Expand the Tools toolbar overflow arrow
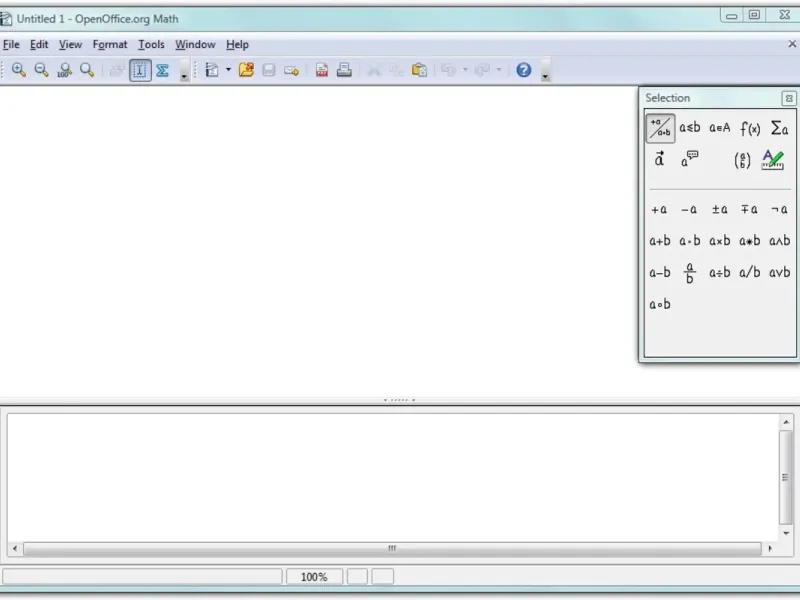 184,71
